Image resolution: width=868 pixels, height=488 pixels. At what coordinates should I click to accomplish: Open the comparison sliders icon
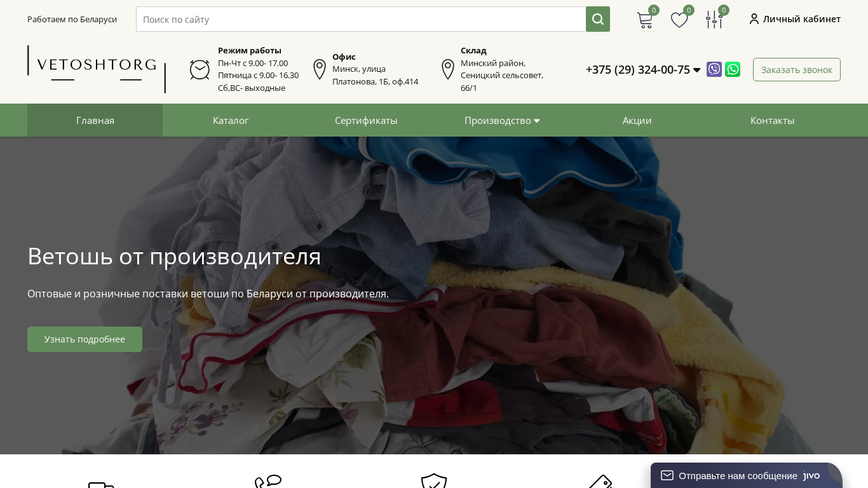click(x=714, y=20)
